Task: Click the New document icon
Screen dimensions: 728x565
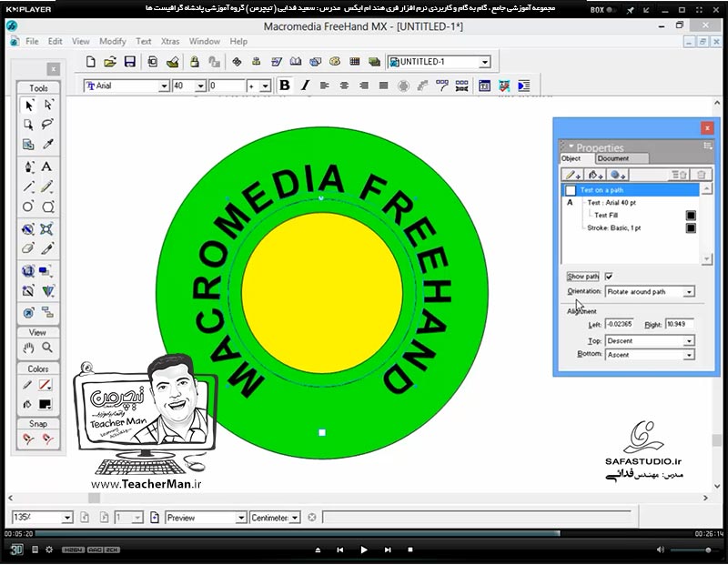Action: pyautogui.click(x=91, y=61)
